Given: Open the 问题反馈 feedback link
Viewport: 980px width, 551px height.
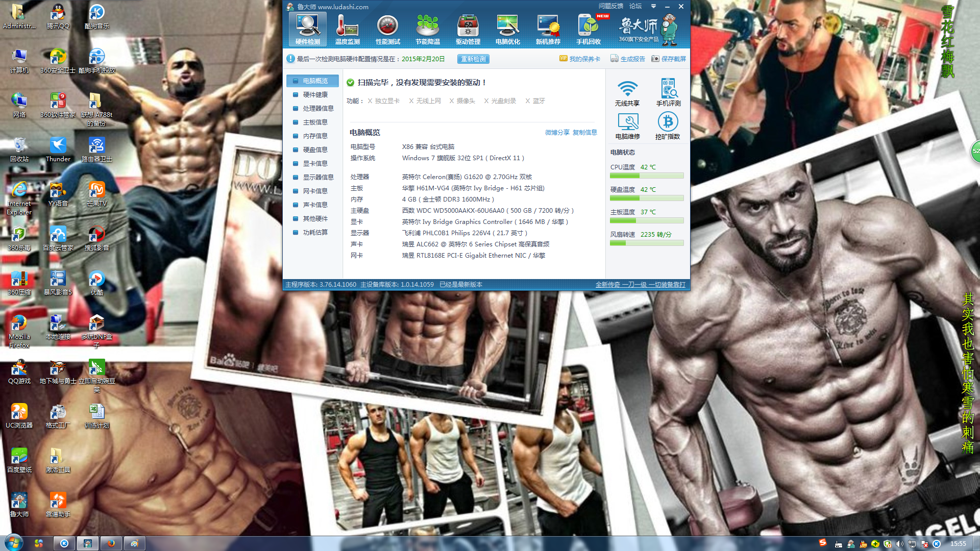Looking at the screenshot, I should [x=611, y=6].
